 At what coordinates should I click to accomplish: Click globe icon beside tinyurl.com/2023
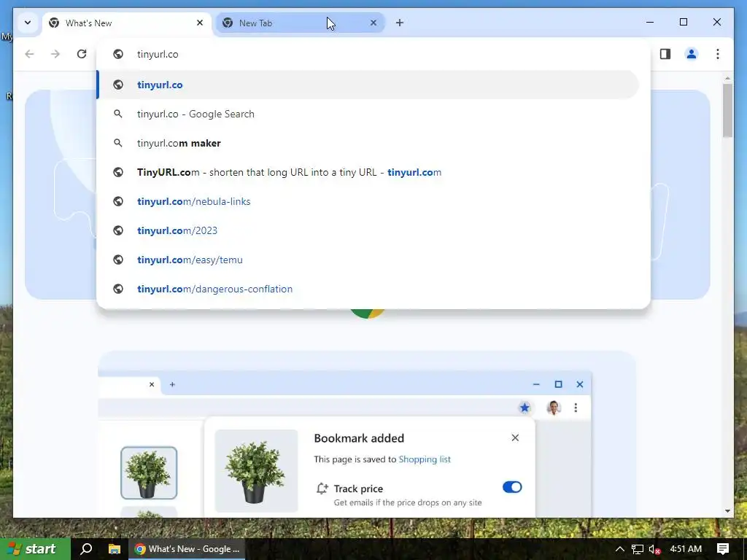[x=118, y=230]
